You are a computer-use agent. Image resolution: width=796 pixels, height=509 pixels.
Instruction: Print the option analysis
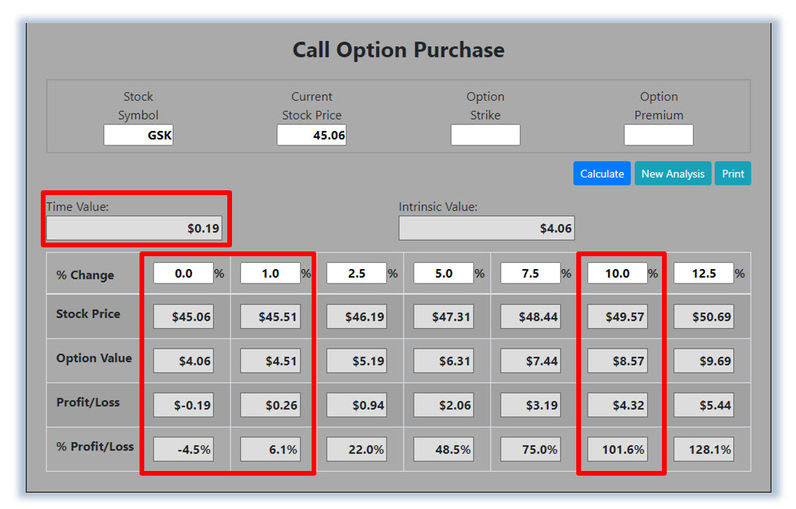[x=733, y=174]
